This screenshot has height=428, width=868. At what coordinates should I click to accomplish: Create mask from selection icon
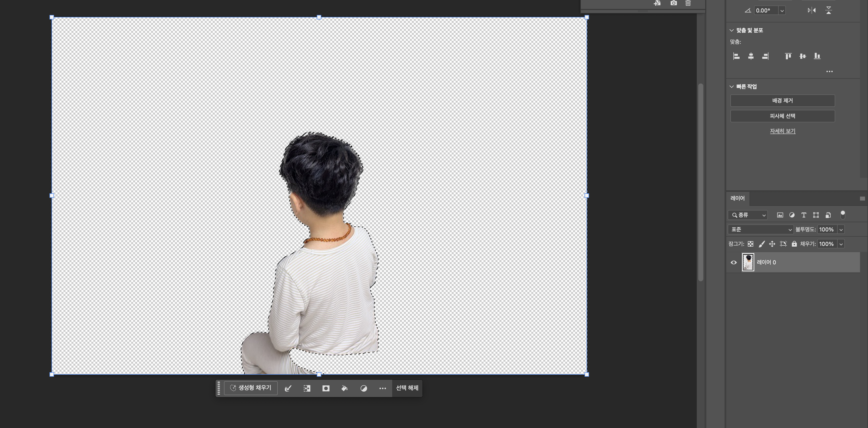325,388
